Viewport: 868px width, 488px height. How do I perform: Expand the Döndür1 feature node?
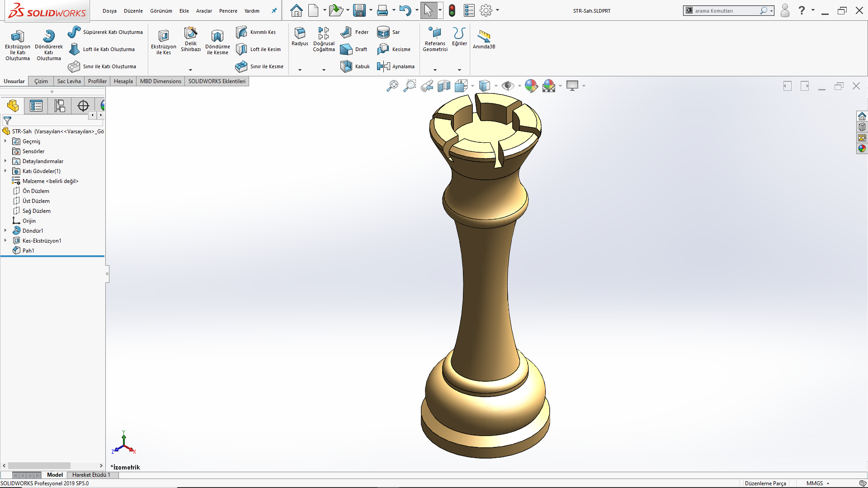pos(5,231)
